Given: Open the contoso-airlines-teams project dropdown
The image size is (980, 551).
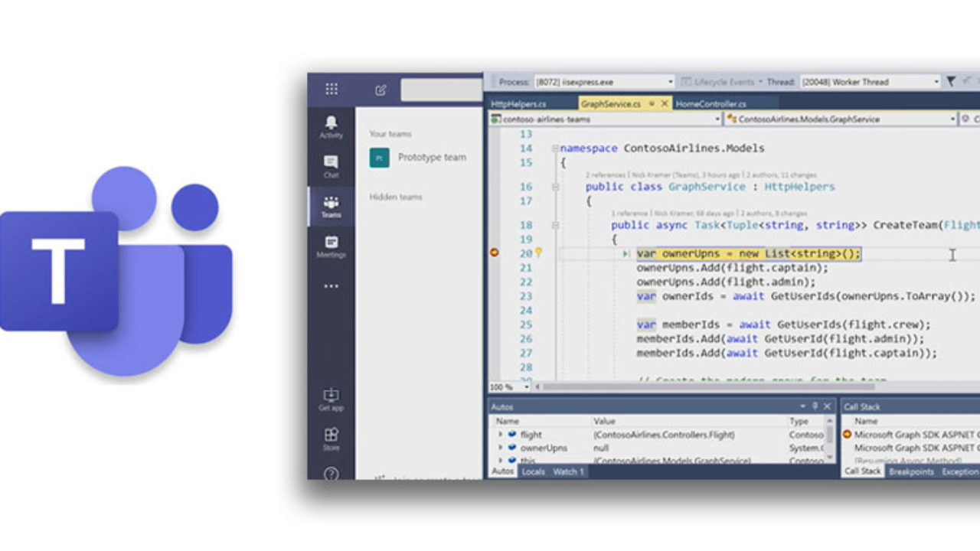Looking at the screenshot, I should (x=606, y=119).
